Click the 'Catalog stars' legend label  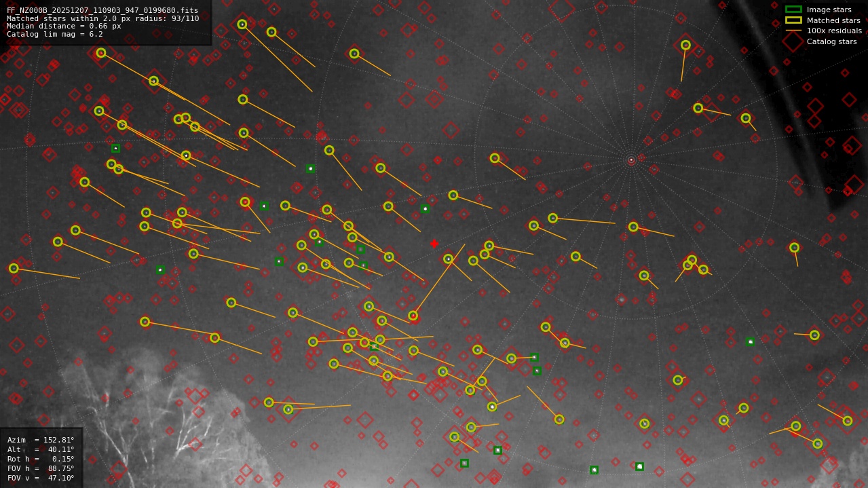(831, 41)
